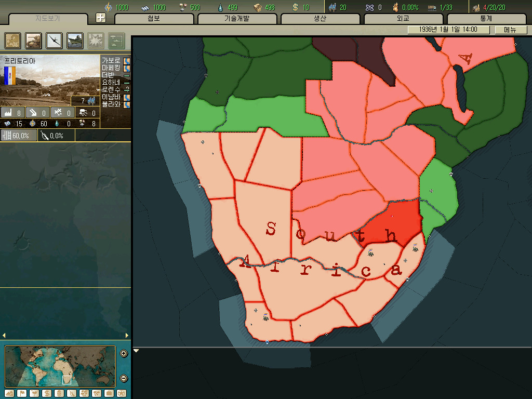
Task: Select the regions map mode icon
Action: [84, 393]
